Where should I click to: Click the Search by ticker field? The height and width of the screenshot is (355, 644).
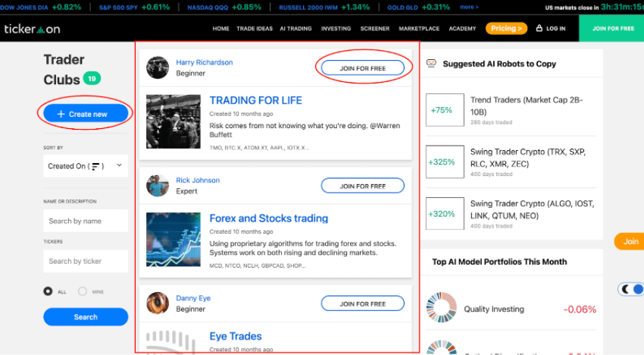86,261
